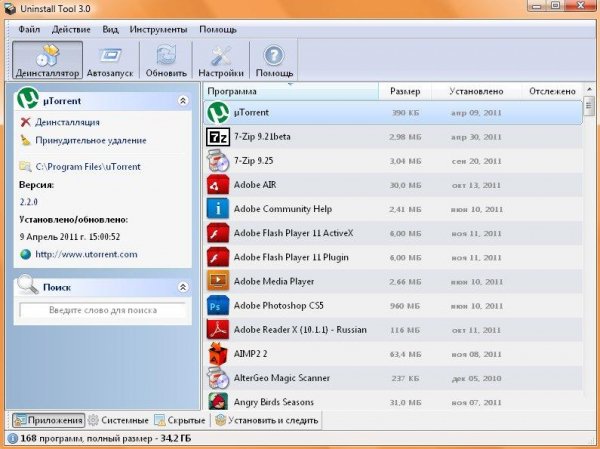Sort by the Программа column header
600x449 pixels.
tap(290, 91)
